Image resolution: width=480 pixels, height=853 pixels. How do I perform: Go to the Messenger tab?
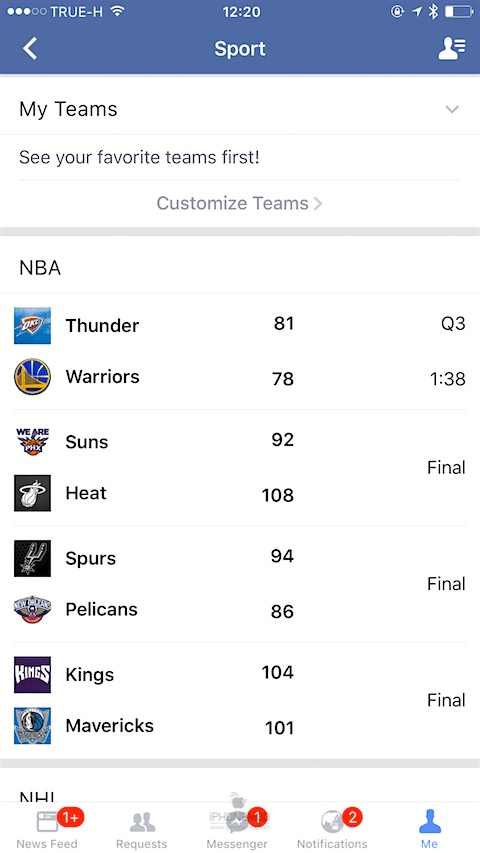click(x=237, y=829)
